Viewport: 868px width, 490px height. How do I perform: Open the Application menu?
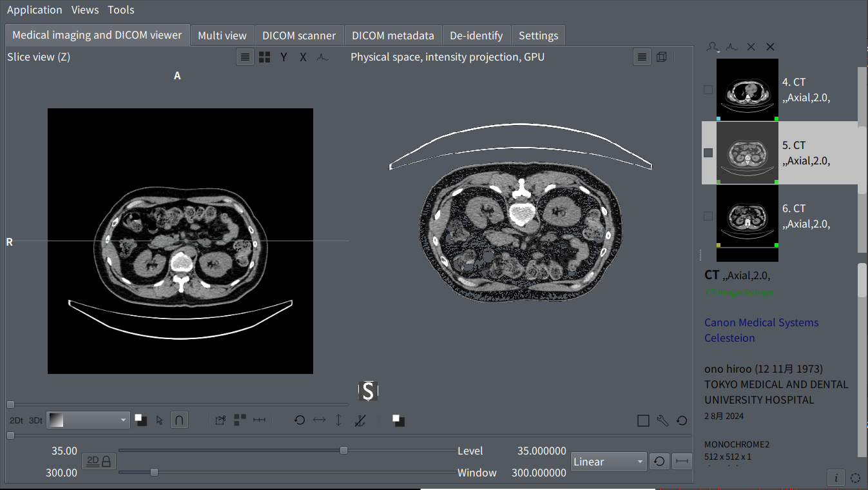(35, 10)
